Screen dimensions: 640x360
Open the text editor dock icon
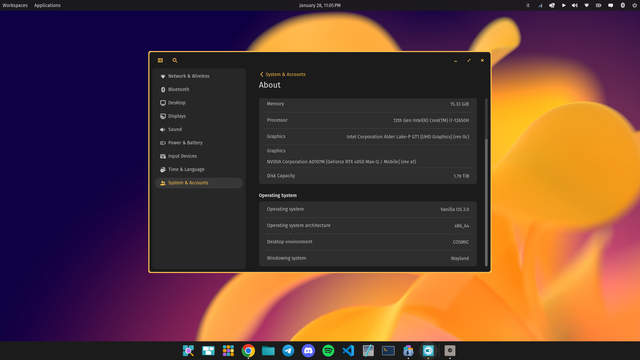[x=368, y=351]
